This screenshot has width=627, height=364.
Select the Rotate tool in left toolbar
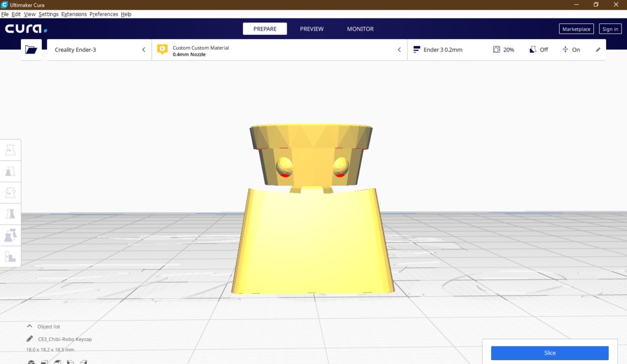pos(10,193)
